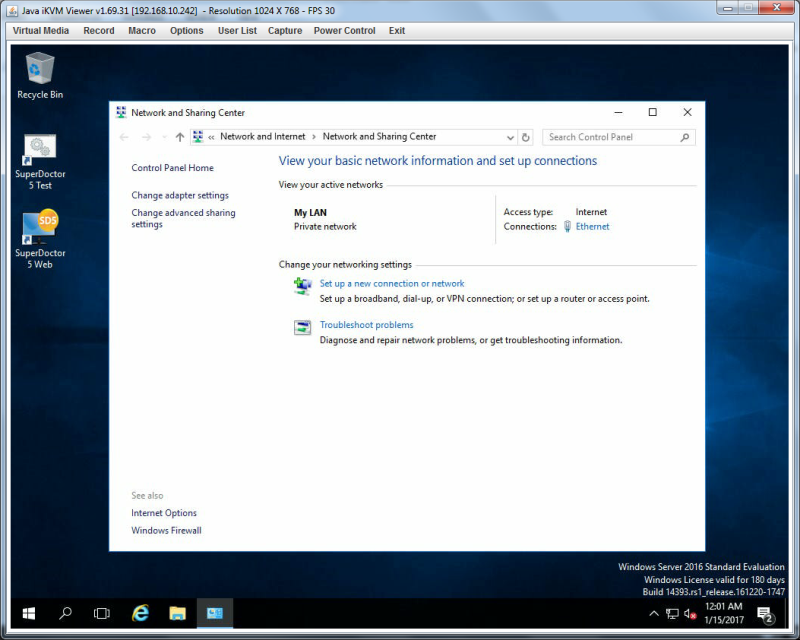Open the Virtual Media menu
This screenshot has width=800, height=640.
tap(41, 31)
